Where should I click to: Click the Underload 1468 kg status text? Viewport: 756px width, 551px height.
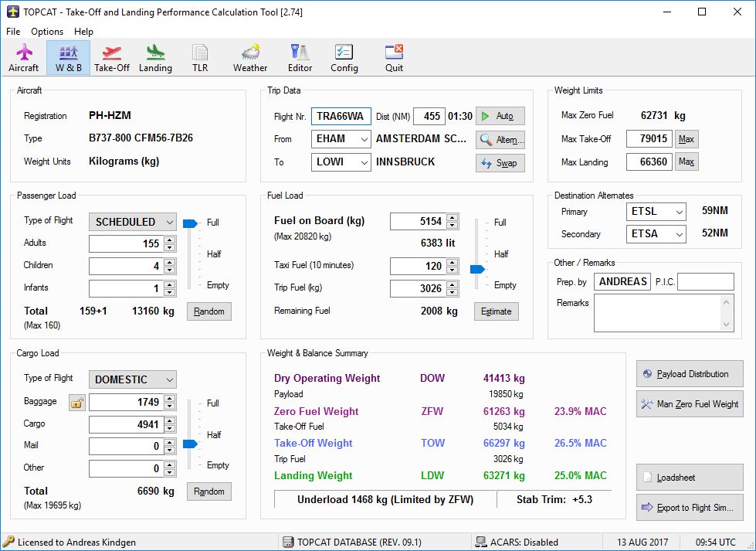tap(385, 499)
